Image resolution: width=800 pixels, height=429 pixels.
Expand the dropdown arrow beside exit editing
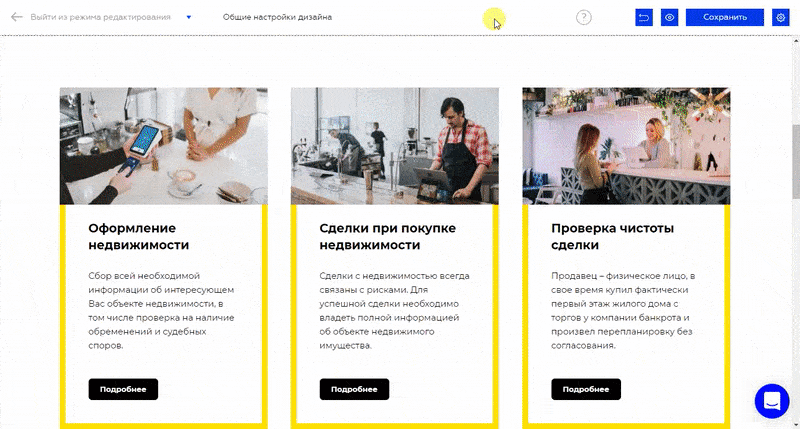tap(189, 17)
